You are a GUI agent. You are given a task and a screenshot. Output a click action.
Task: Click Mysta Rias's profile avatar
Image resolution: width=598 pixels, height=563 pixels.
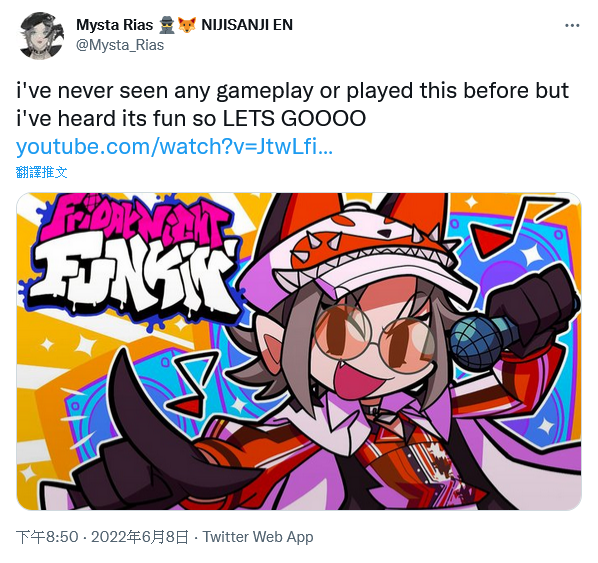(x=41, y=36)
